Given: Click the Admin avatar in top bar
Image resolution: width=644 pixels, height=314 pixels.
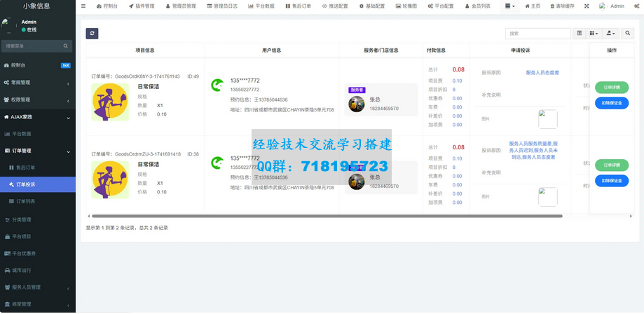Looking at the screenshot, I should 602,6.
